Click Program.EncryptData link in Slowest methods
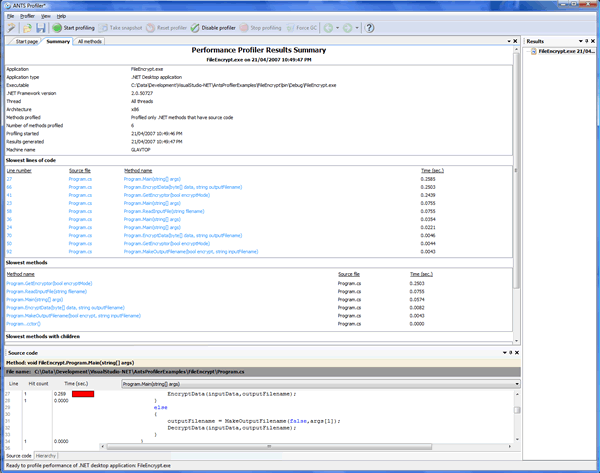600x473 pixels. (65, 308)
